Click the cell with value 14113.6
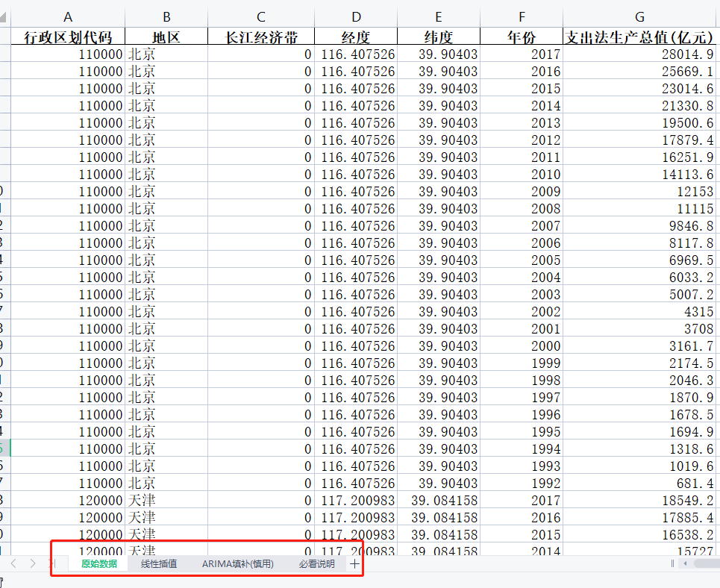The image size is (720, 588). 639,174
